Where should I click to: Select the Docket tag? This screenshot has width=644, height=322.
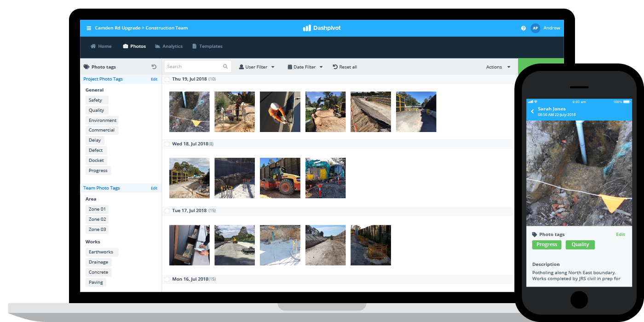point(97,161)
